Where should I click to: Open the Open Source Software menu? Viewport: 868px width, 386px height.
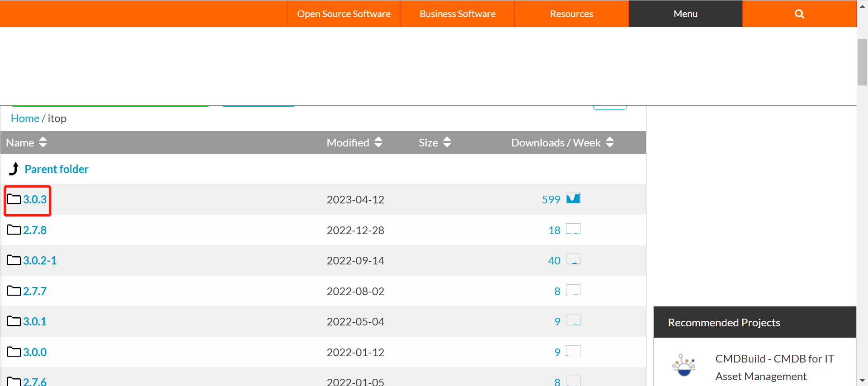[x=344, y=14]
